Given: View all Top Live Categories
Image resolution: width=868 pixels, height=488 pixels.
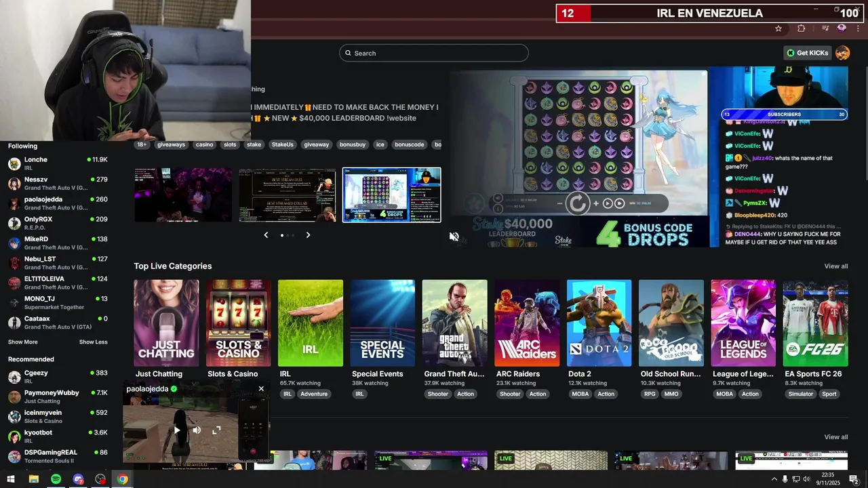Looking at the screenshot, I should pyautogui.click(x=835, y=266).
